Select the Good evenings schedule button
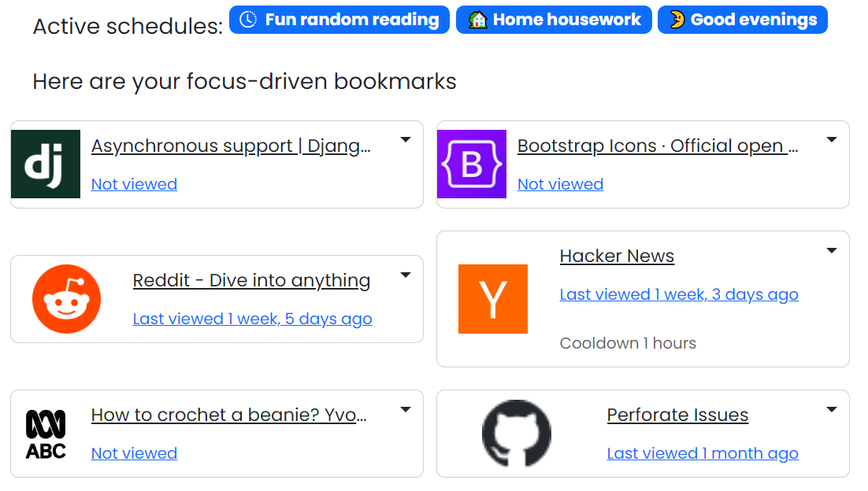868x491 pixels. (x=743, y=20)
